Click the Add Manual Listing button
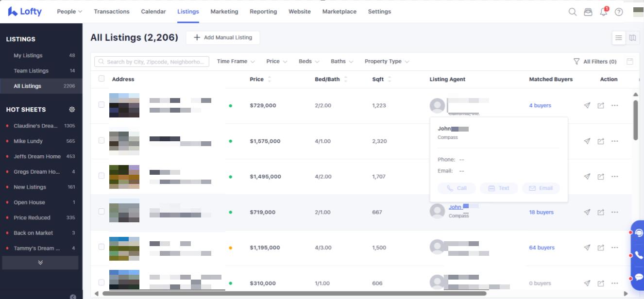This screenshot has width=644, height=299. [223, 38]
